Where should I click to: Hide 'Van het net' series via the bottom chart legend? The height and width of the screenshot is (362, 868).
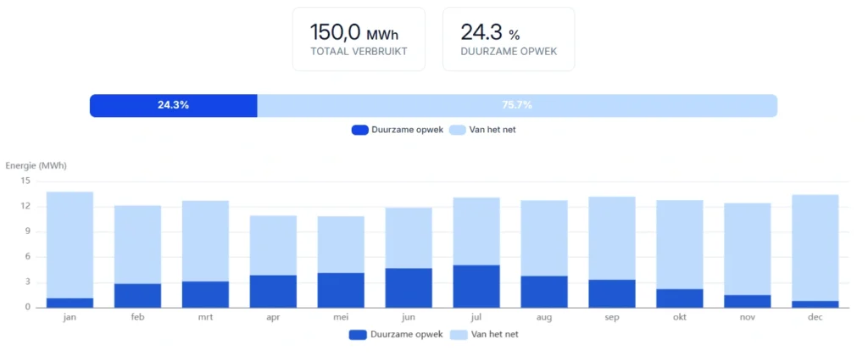click(x=491, y=334)
